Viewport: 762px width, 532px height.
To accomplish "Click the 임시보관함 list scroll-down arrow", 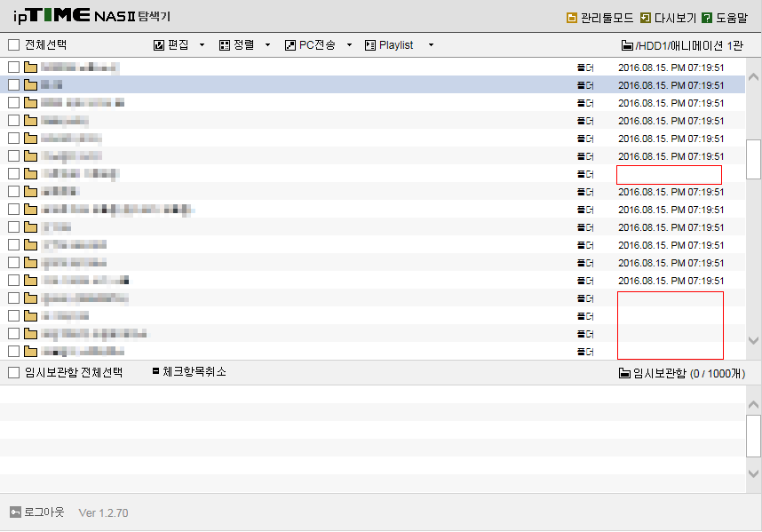I will pyautogui.click(x=754, y=473).
